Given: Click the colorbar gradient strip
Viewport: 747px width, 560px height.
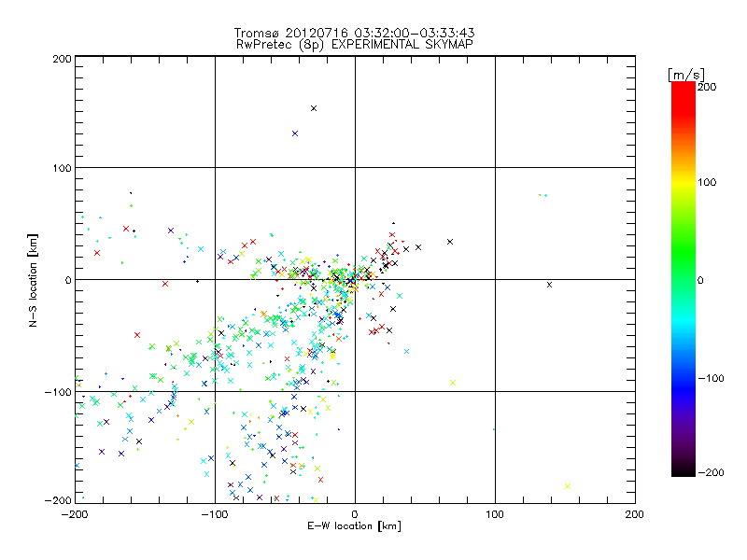Looking at the screenshot, I should coord(684,279).
